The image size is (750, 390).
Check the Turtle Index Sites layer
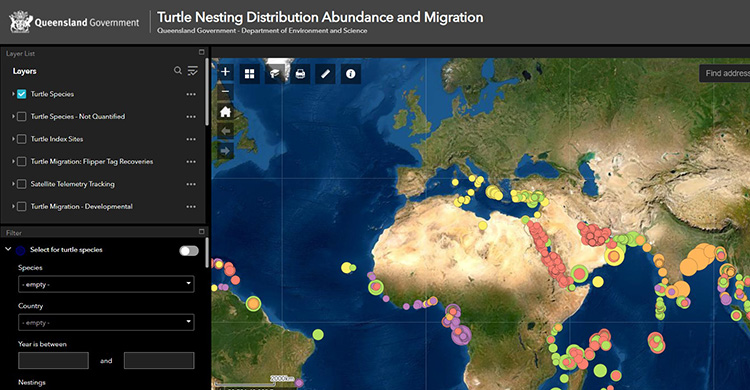click(22, 139)
